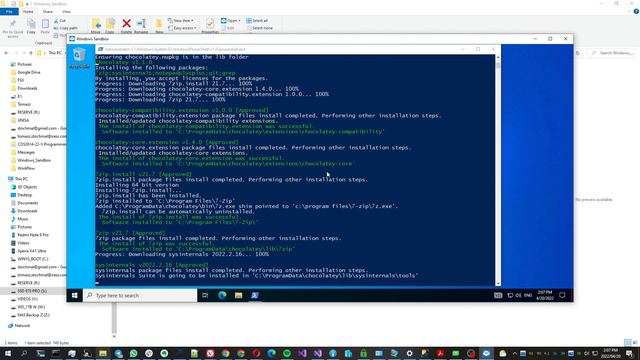Open the New item dropdown
The height and width of the screenshot is (360, 640).
[181, 20]
